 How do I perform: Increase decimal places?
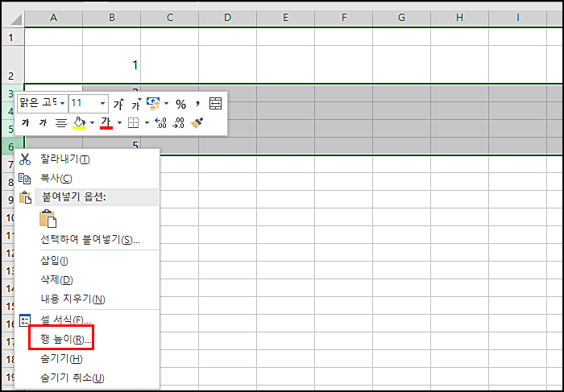pyautogui.click(x=160, y=123)
